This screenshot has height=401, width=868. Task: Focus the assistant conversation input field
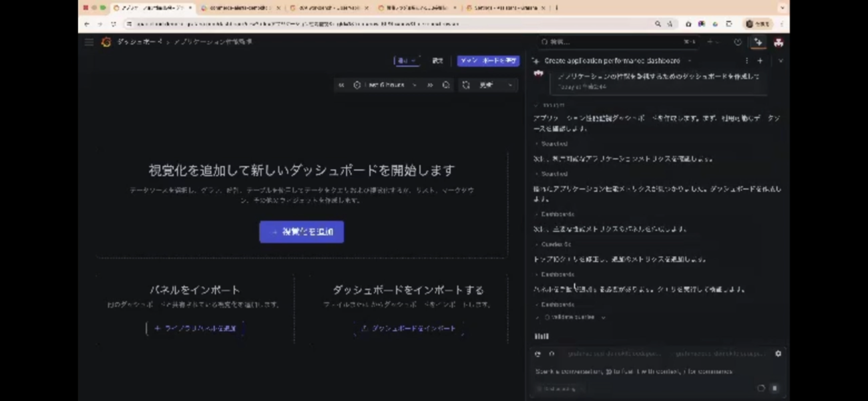[641, 372]
